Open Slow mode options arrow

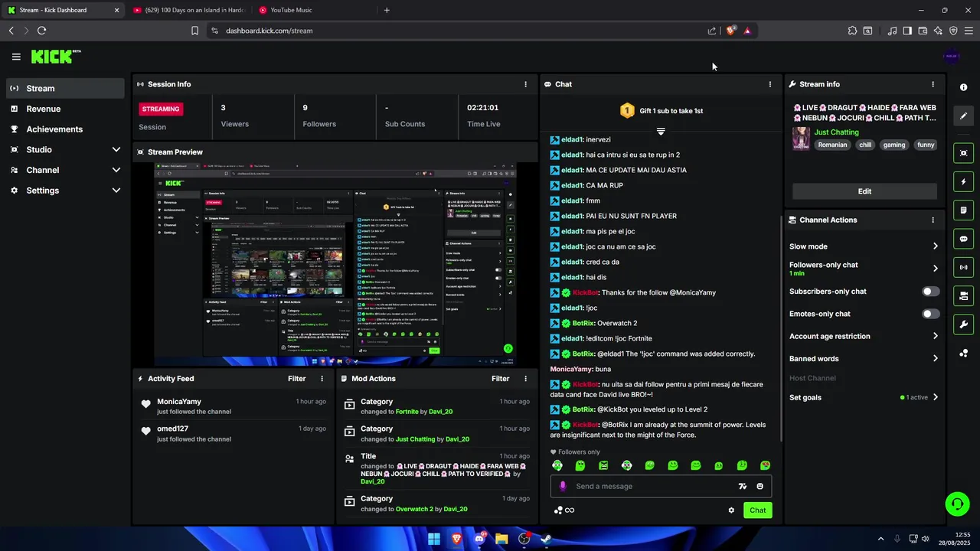(x=935, y=246)
